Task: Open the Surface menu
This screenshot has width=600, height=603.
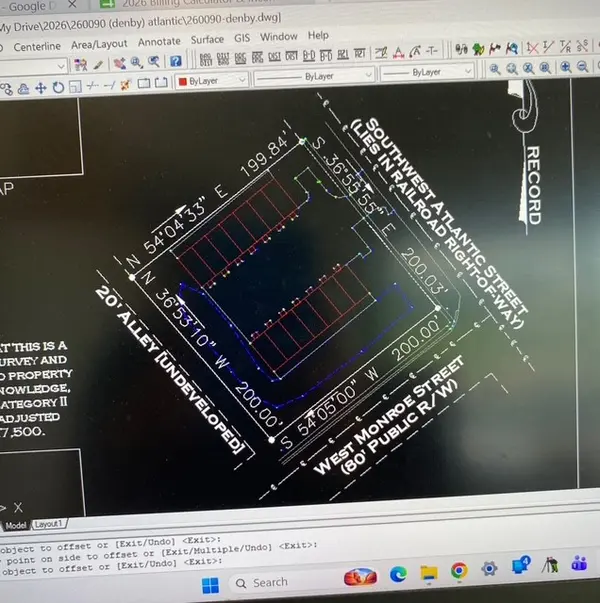Action: 207,40
